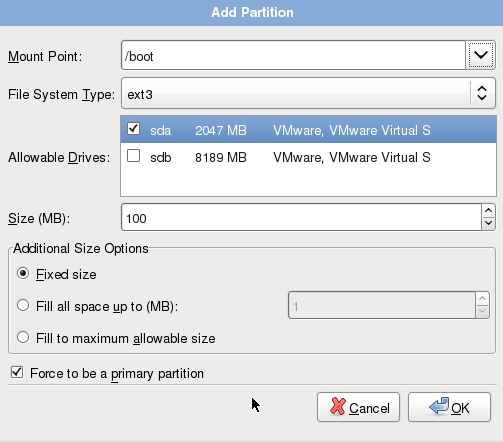
Task: Click the 'sdb' drive name
Action: [x=161, y=157]
